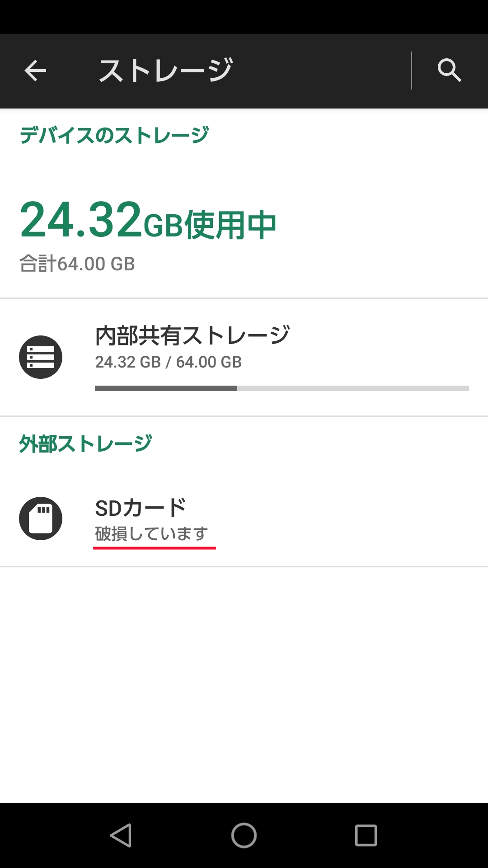Open search with the magnifier icon
488x868 pixels.
(449, 71)
